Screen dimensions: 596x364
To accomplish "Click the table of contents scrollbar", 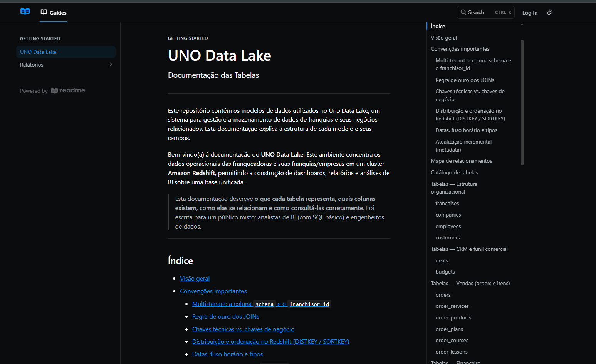I will point(522,102).
